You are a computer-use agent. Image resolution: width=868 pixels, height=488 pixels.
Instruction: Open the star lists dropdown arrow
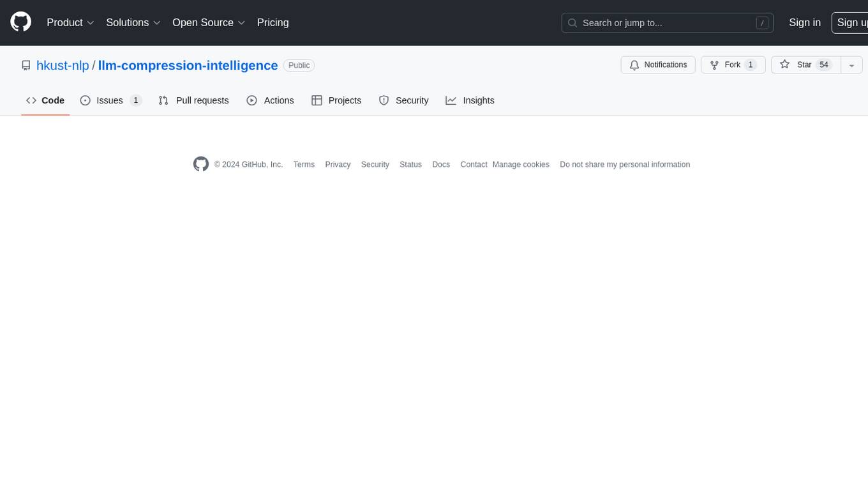click(x=852, y=65)
